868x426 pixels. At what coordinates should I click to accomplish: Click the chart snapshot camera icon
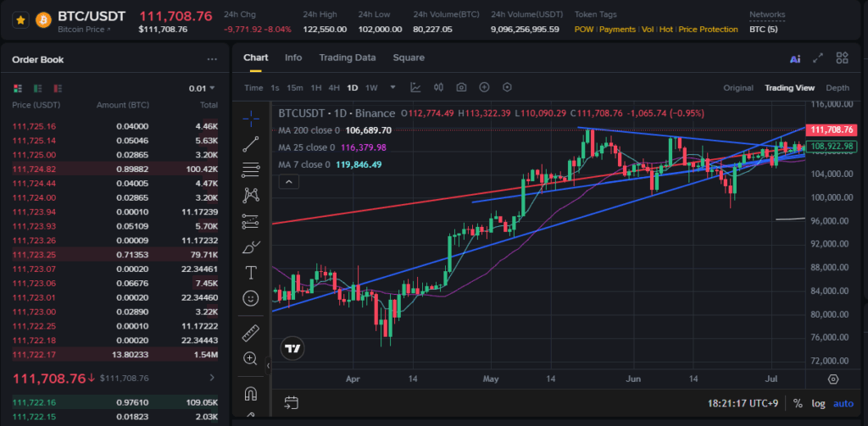[461, 87]
